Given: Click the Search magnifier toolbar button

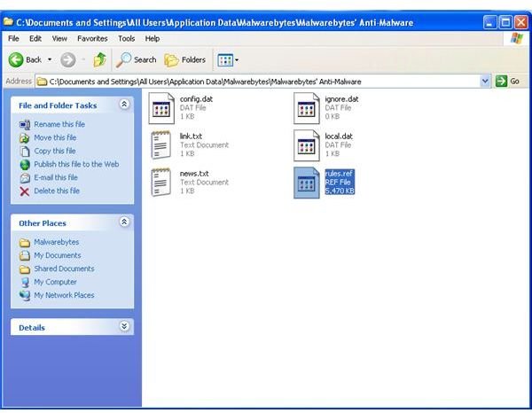Looking at the screenshot, I should (137, 60).
